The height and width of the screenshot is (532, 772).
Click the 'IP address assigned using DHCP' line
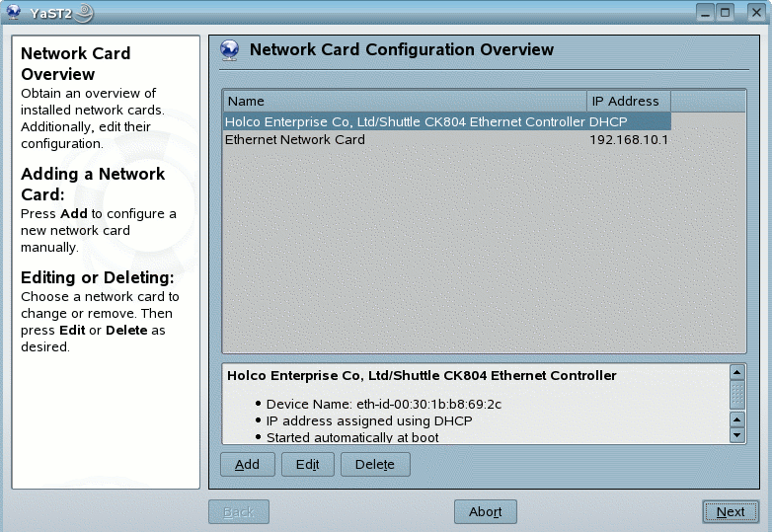point(369,421)
